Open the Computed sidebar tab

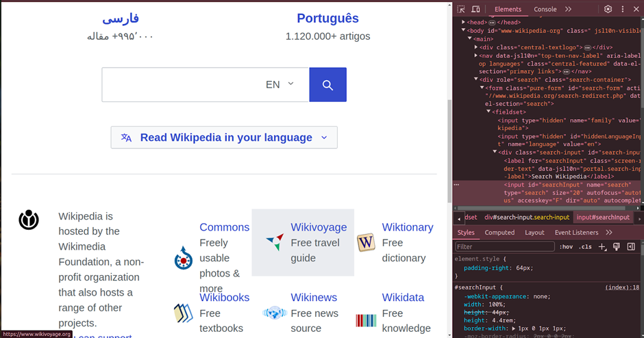499,232
